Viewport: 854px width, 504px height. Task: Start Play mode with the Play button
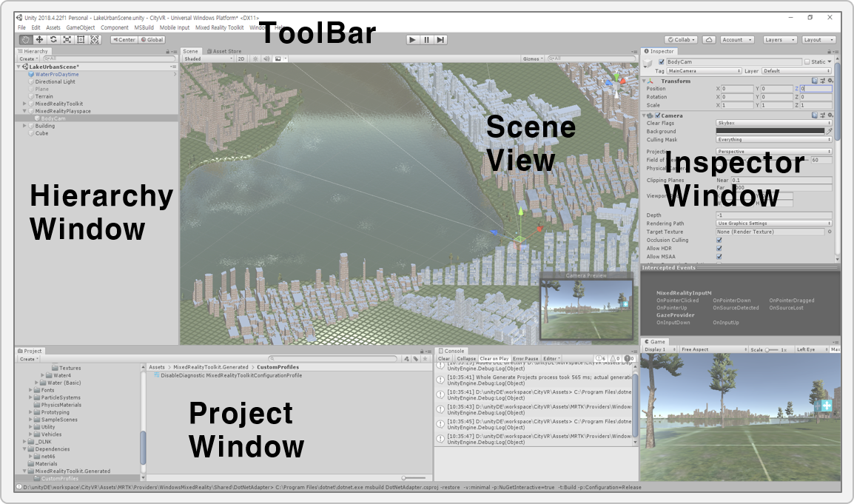click(x=412, y=40)
